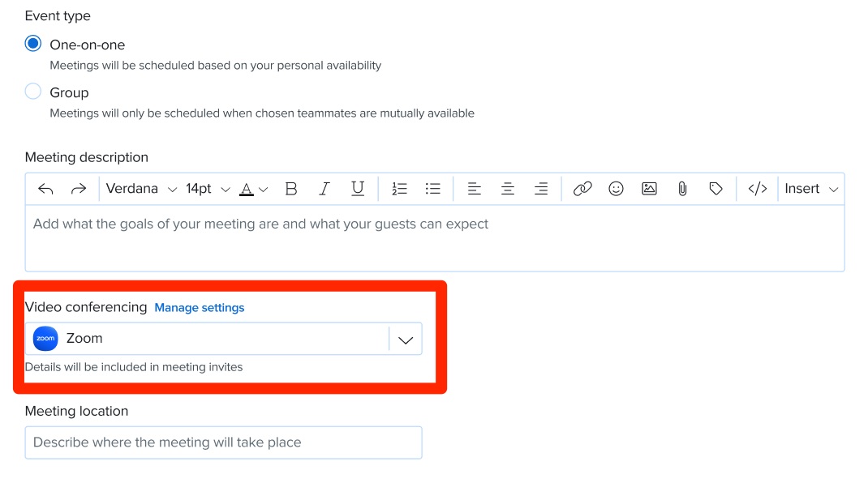Insert an image into description

pos(649,189)
